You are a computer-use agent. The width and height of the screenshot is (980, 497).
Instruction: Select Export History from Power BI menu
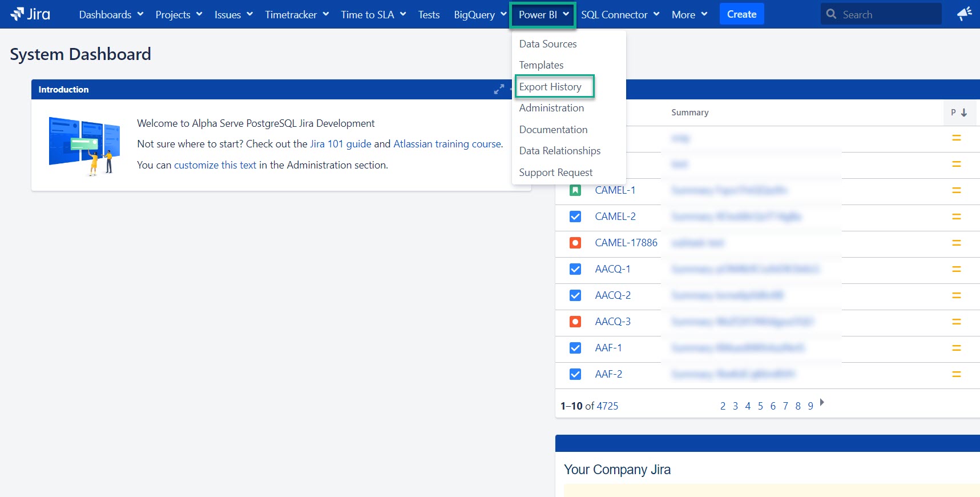550,87
